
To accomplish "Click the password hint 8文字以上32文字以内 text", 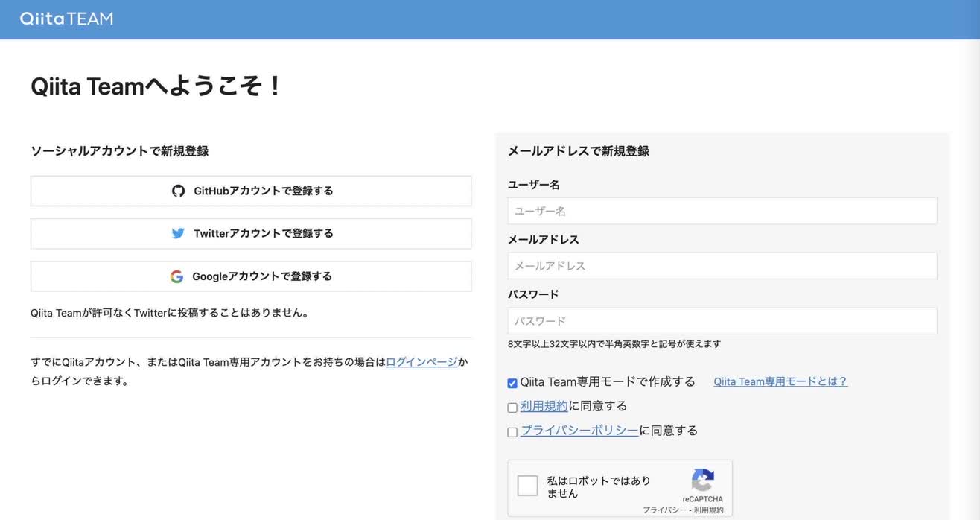I will tap(614, 344).
